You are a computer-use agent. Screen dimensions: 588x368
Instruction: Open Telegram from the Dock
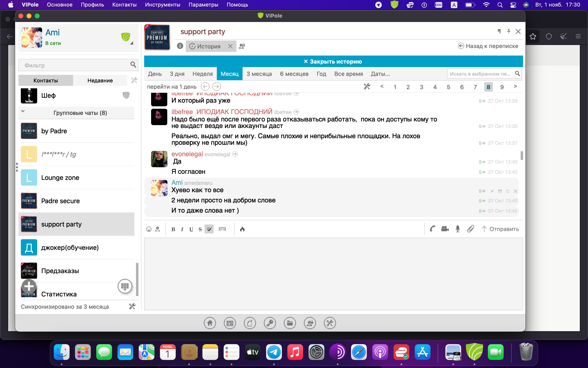point(274,352)
